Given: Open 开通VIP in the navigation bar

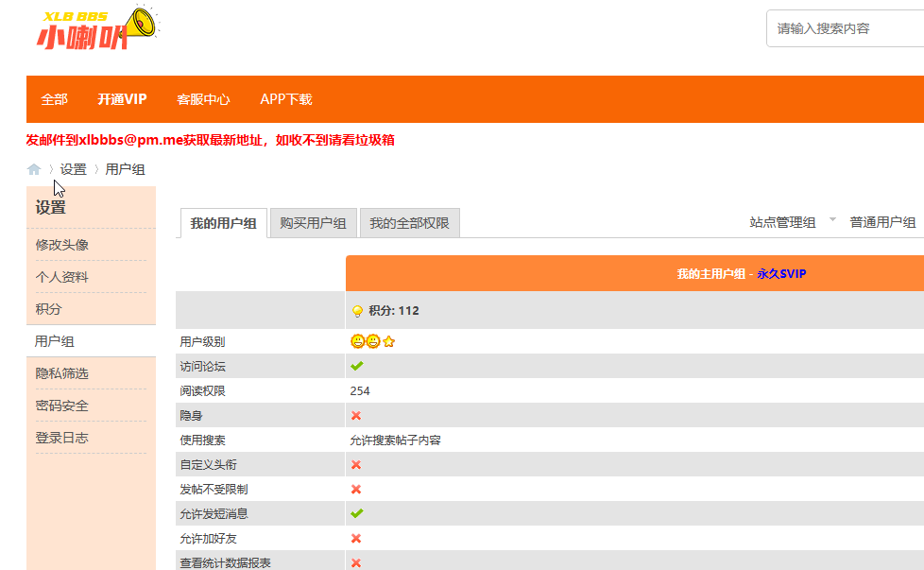Looking at the screenshot, I should (122, 99).
